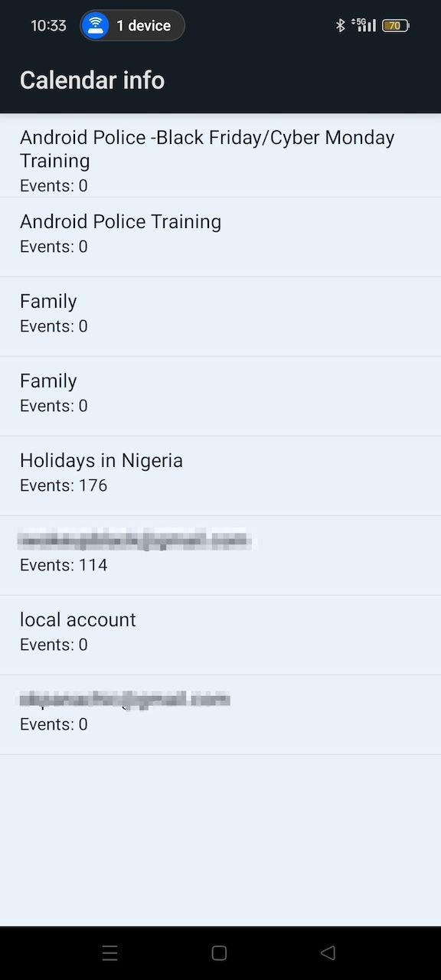Open the blurred email calendar below local account
The image size is (441, 980).
pos(220,715)
